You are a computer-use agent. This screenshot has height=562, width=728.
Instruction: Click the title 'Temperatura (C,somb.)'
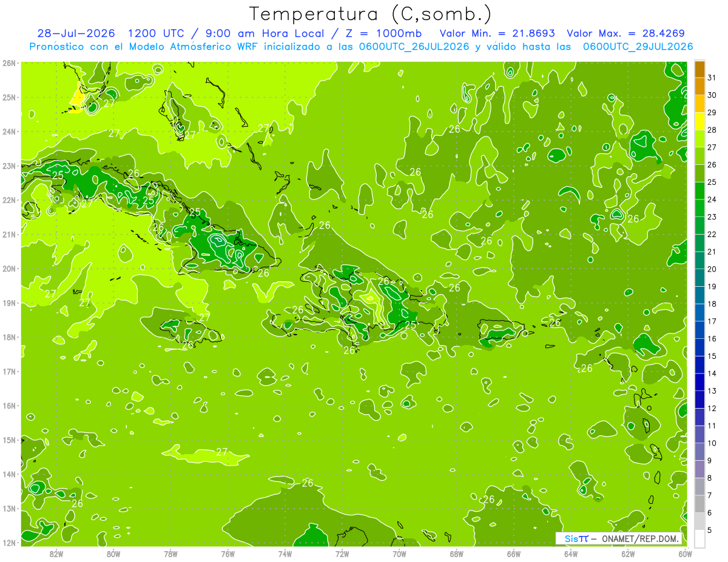(x=371, y=14)
